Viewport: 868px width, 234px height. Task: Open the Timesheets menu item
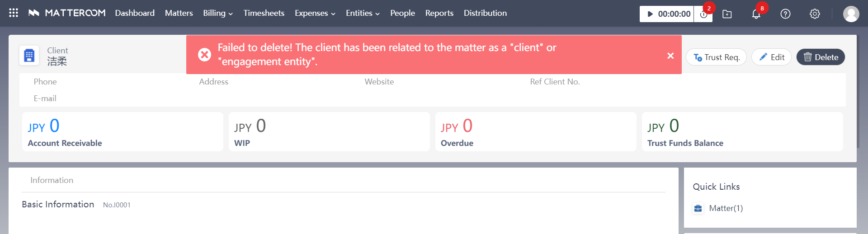(264, 13)
